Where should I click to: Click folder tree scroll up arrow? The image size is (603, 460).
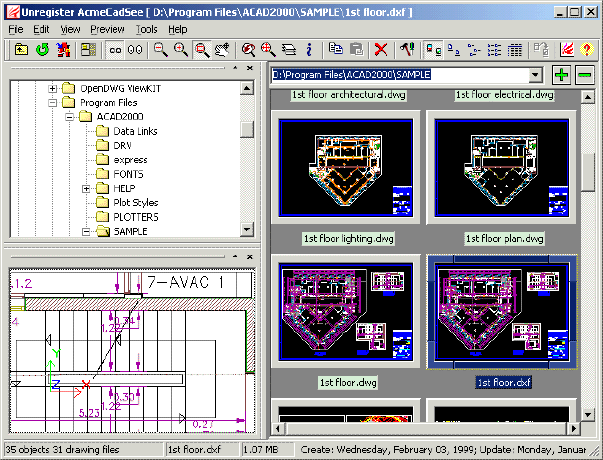point(247,88)
